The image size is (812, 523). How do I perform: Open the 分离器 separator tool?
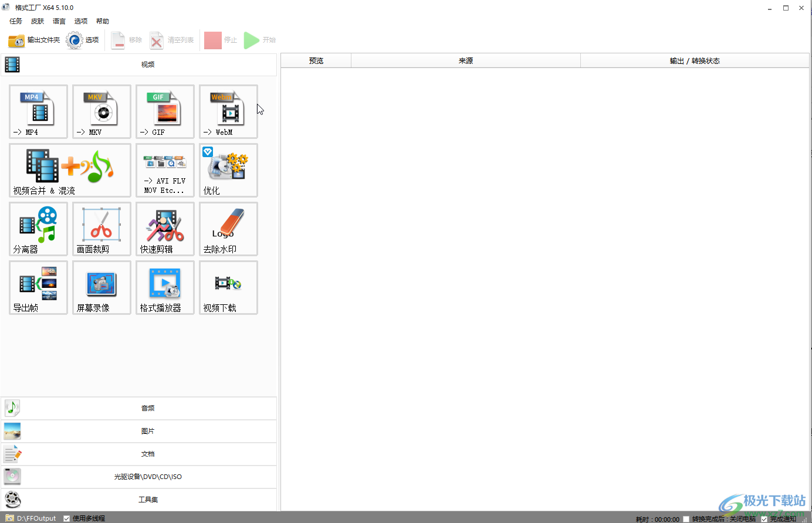pos(38,229)
